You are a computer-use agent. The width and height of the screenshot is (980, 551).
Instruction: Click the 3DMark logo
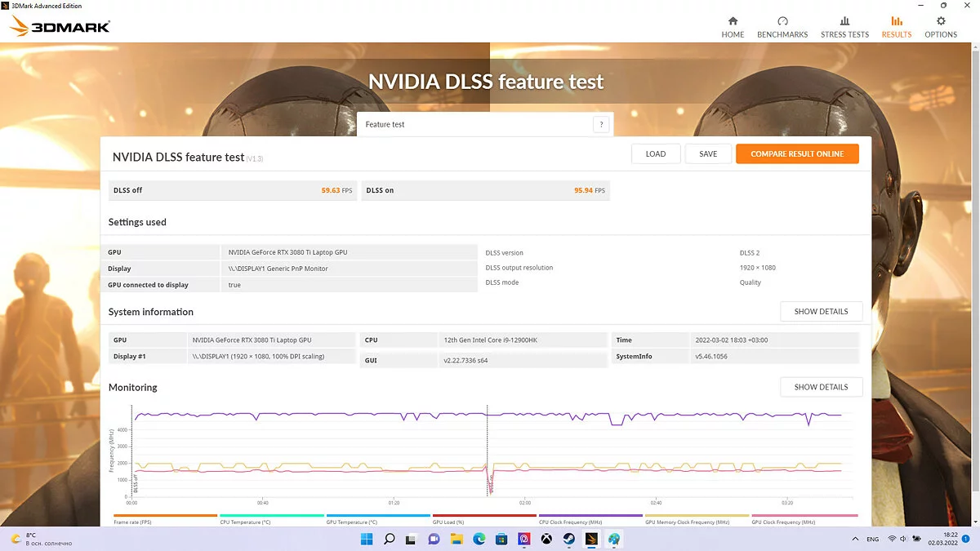tap(60, 27)
